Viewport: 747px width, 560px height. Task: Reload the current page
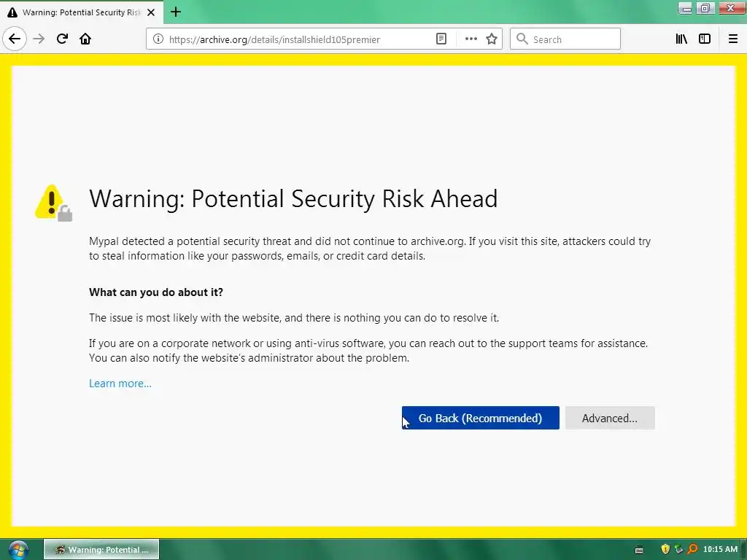tap(62, 39)
